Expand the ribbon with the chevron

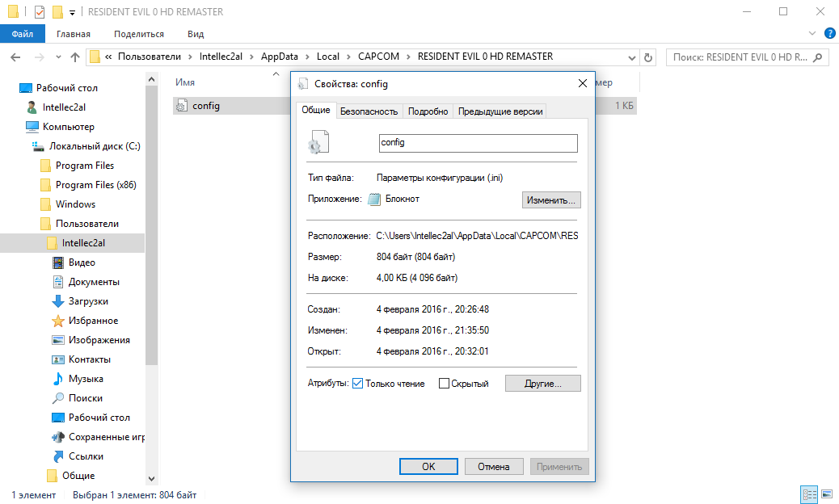coord(812,33)
